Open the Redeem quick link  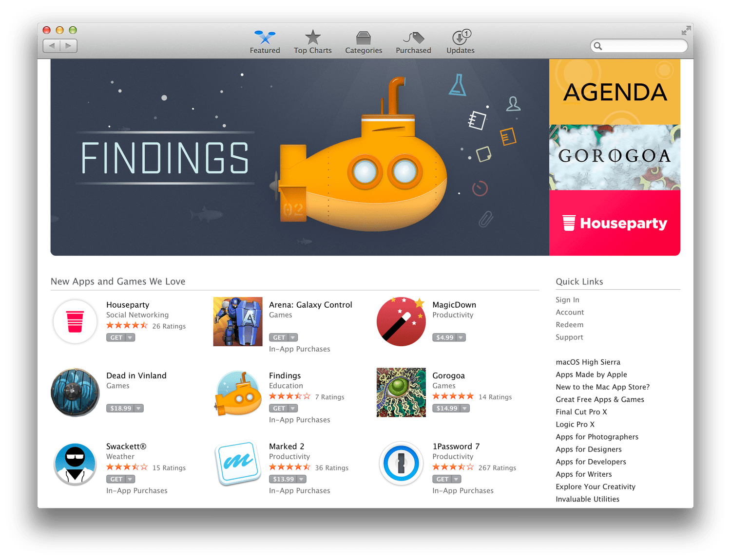(x=569, y=325)
